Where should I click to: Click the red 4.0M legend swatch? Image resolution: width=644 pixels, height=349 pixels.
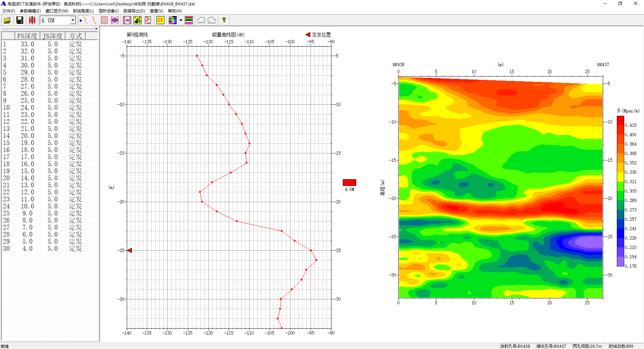(x=349, y=183)
